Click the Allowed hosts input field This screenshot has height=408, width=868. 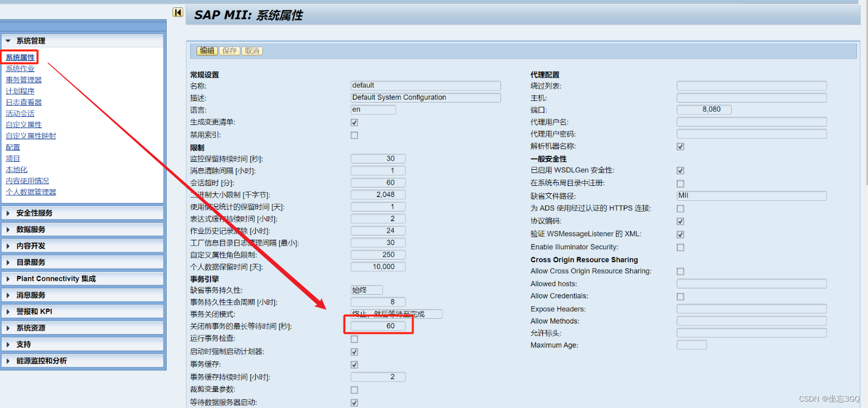752,284
